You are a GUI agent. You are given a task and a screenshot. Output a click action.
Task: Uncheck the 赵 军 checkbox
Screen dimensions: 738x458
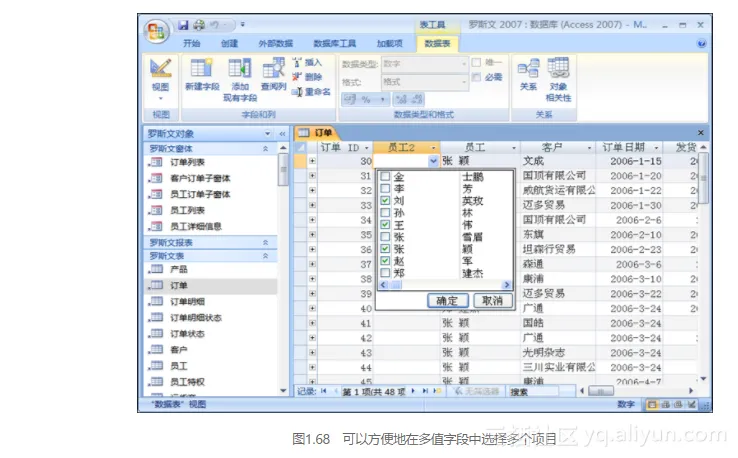click(x=385, y=261)
